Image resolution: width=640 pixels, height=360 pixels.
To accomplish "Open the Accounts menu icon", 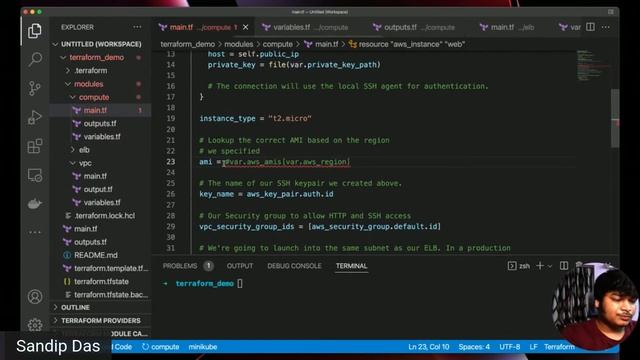I will point(35,297).
